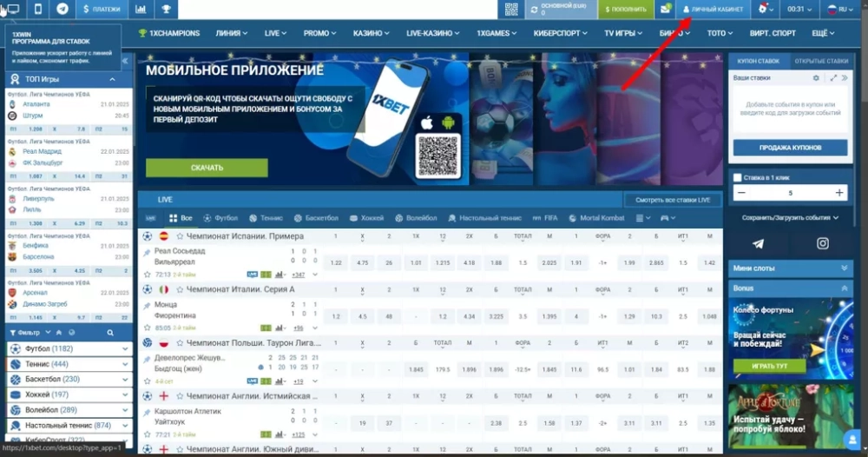Image resolution: width=868 pixels, height=457 pixels.
Task: Expand the Мини слоты panel
Action: [x=790, y=268]
